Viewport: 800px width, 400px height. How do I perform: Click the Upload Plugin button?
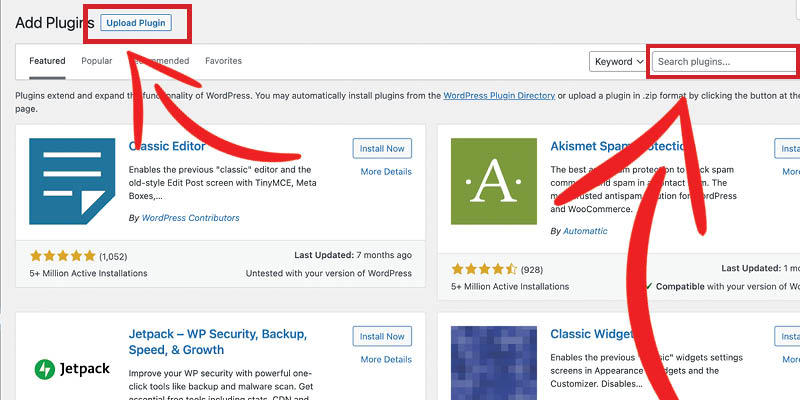(136, 23)
